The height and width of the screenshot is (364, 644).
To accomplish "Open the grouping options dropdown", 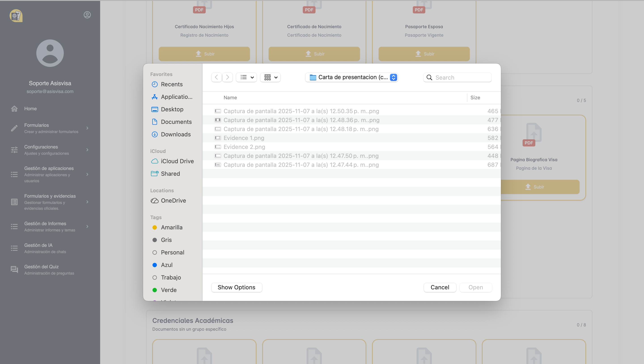I will pos(271,77).
